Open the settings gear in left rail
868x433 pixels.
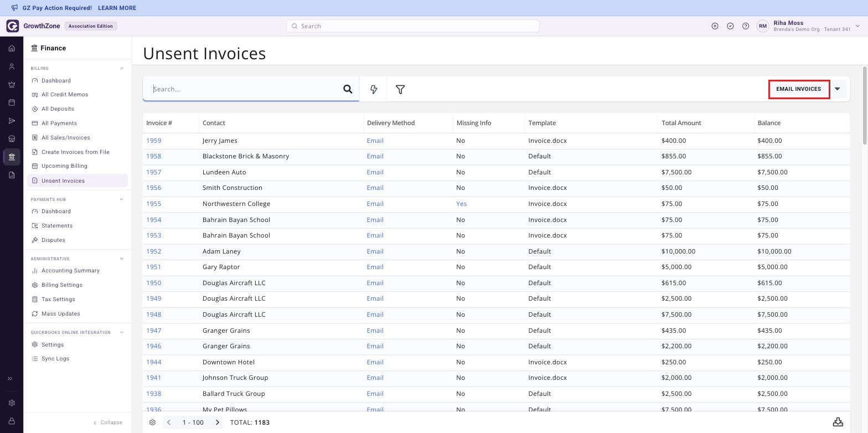click(12, 403)
